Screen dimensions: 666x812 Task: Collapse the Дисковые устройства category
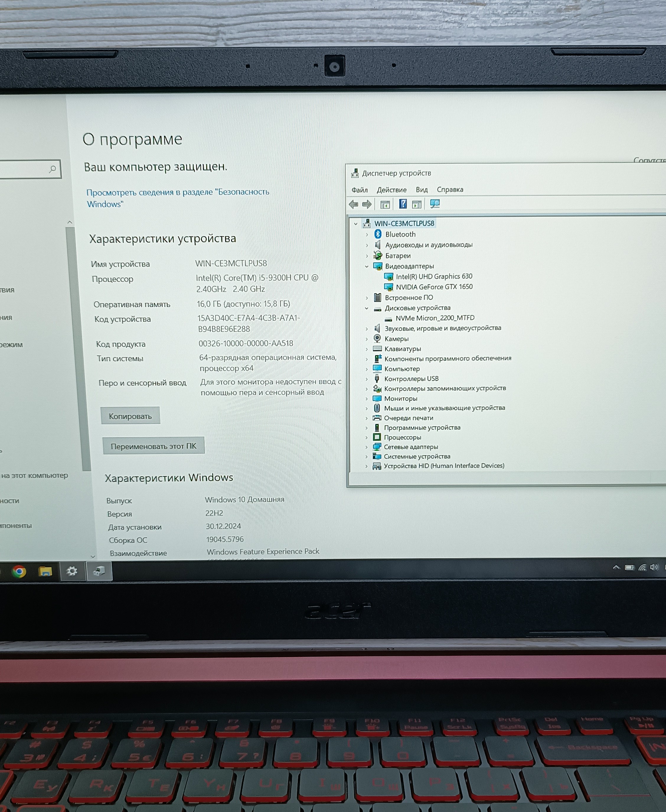tap(366, 308)
